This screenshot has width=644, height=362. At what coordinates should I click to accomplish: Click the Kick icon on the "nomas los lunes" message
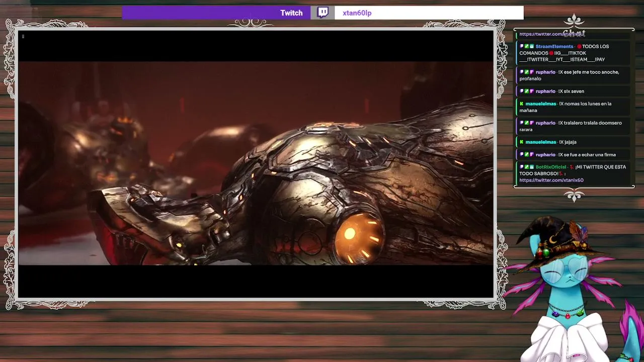click(x=522, y=104)
